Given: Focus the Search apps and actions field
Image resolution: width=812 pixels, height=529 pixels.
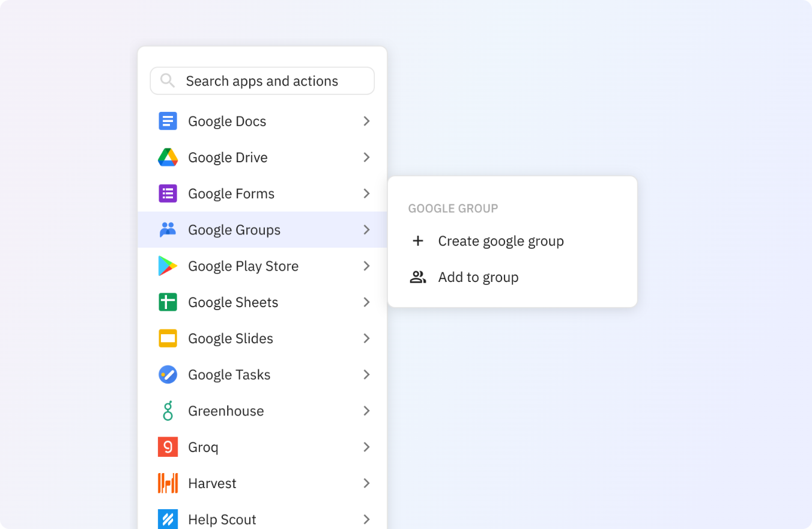Looking at the screenshot, I should [262, 81].
